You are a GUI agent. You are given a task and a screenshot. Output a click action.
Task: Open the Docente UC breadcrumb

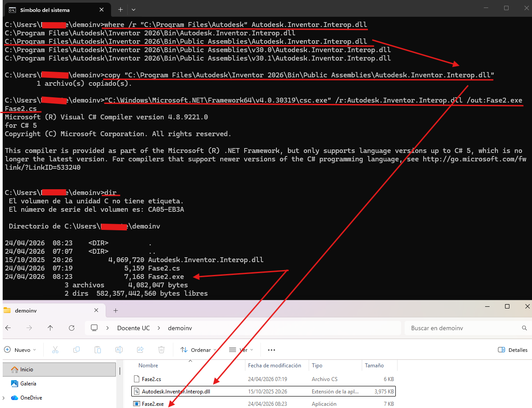pos(134,328)
